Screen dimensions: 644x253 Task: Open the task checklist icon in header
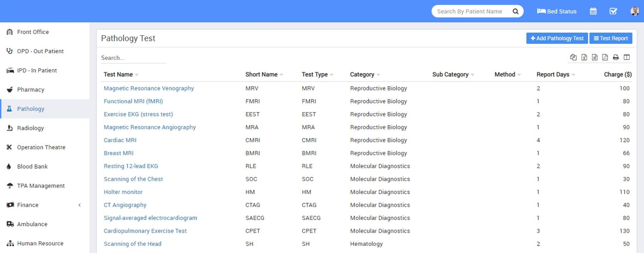pos(613,11)
